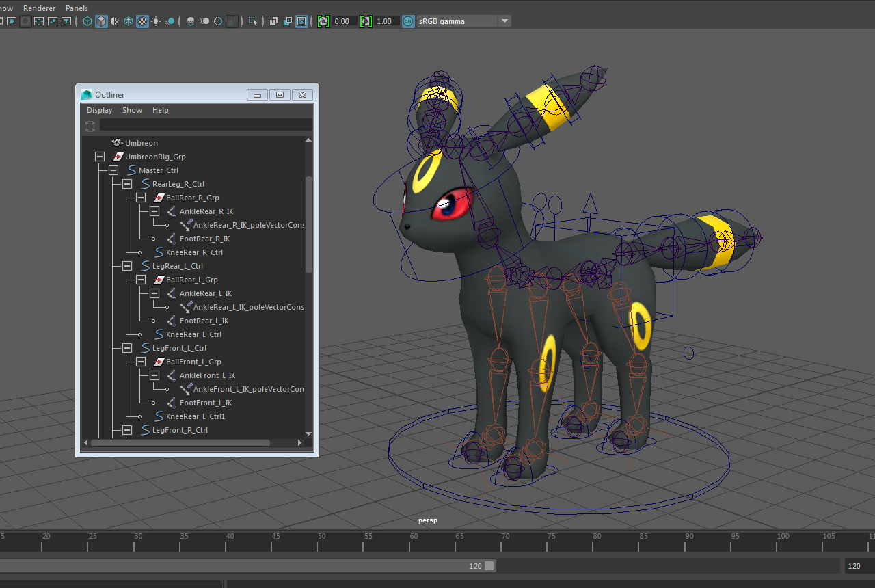This screenshot has height=588, width=875.
Task: Toggle the color management ON button
Action: click(x=408, y=21)
